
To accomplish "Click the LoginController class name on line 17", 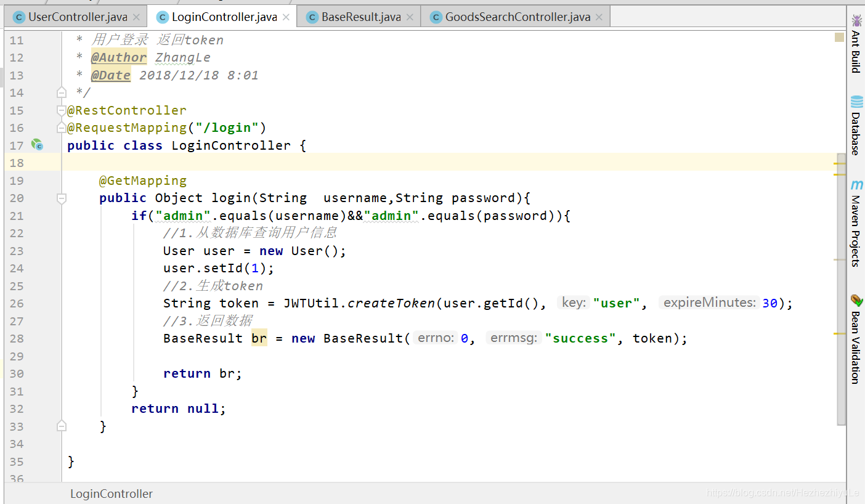I will point(231,145).
